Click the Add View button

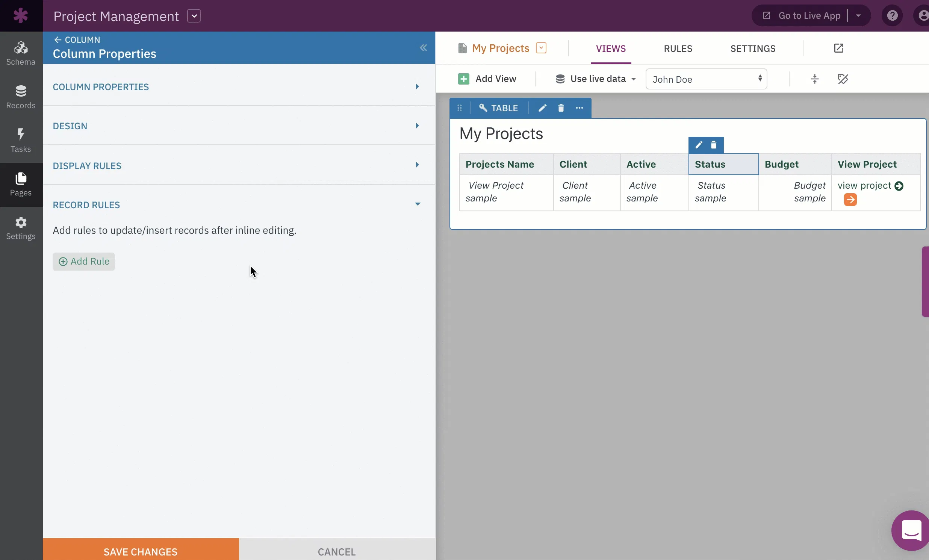tap(487, 79)
